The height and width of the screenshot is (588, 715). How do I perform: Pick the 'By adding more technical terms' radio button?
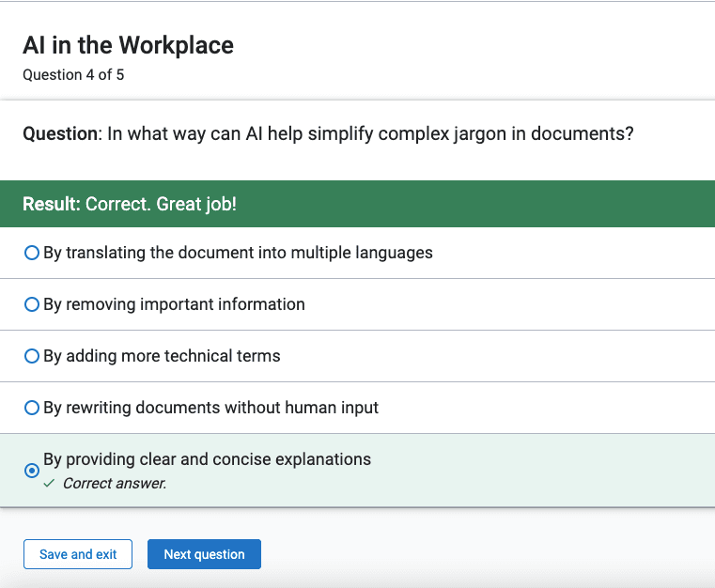(31, 356)
